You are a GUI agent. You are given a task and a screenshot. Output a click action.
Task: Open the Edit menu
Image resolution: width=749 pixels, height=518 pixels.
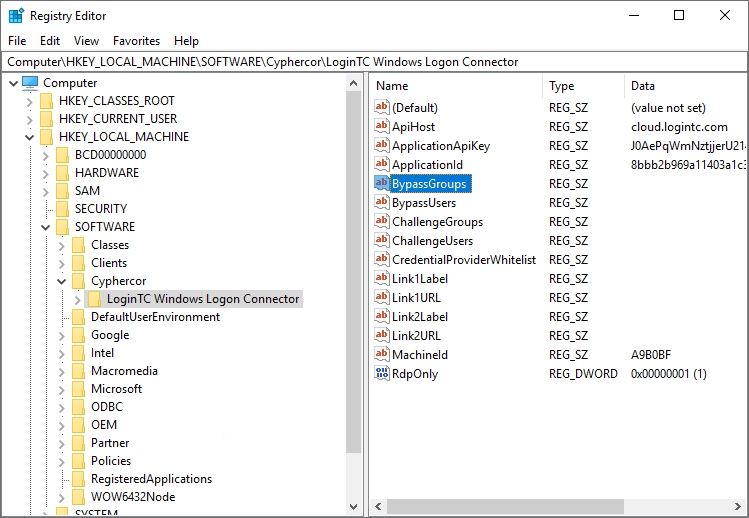coord(50,41)
